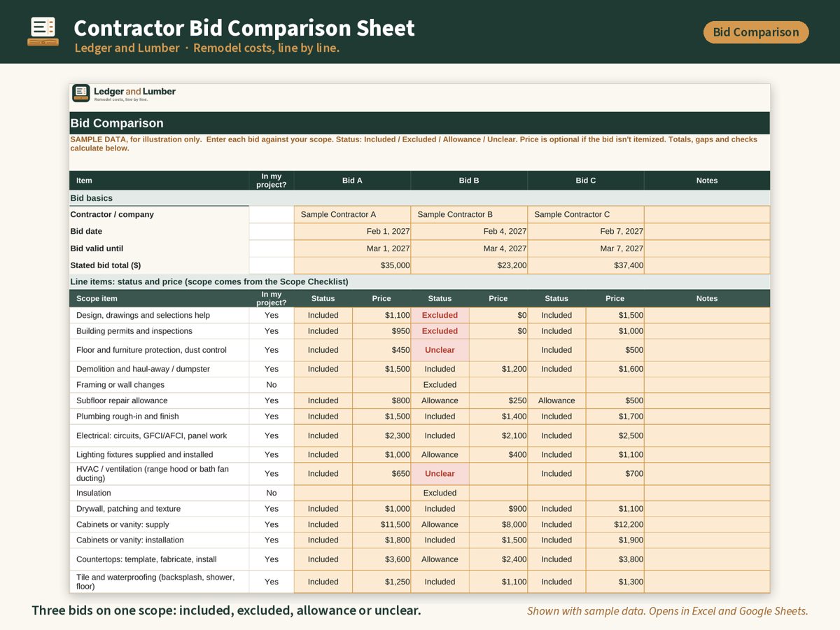This screenshot has width=840, height=630.
Task: Select the 'Bid Comparison' sheet title cell
Action: 419,123
